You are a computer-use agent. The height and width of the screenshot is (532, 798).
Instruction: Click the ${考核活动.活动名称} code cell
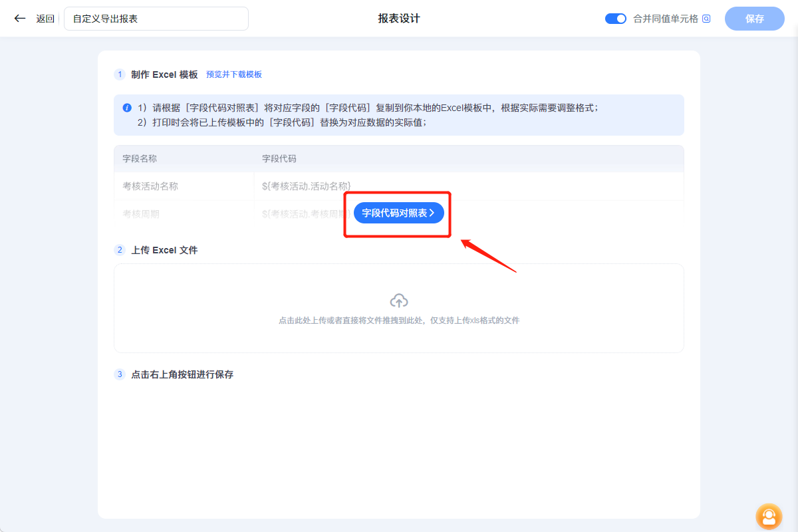click(x=306, y=186)
